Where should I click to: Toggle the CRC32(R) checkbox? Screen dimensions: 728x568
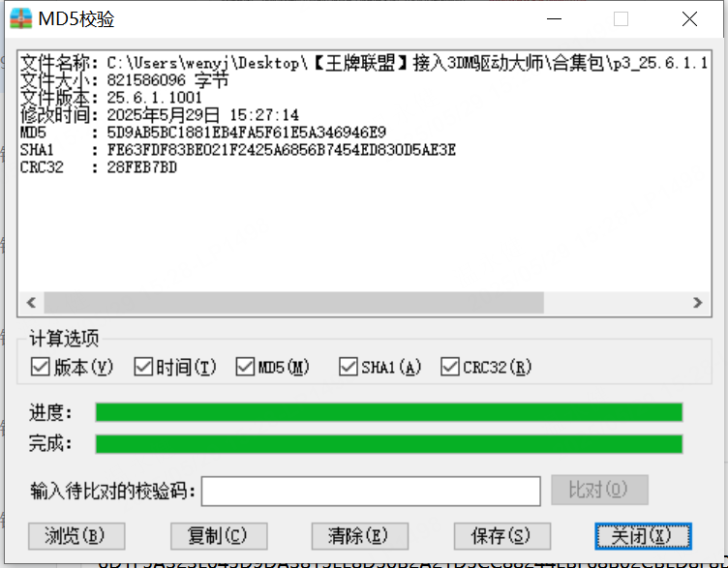pos(450,367)
